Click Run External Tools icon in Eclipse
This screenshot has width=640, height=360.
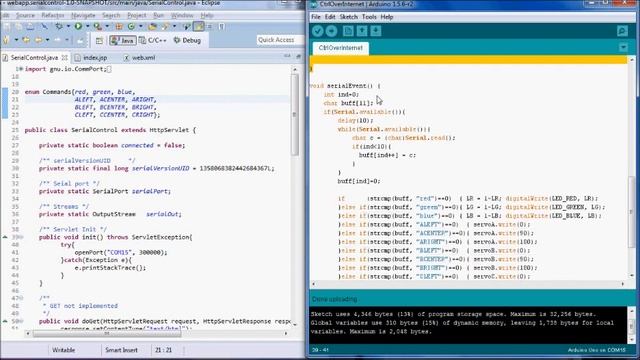pyautogui.click(x=98, y=27)
